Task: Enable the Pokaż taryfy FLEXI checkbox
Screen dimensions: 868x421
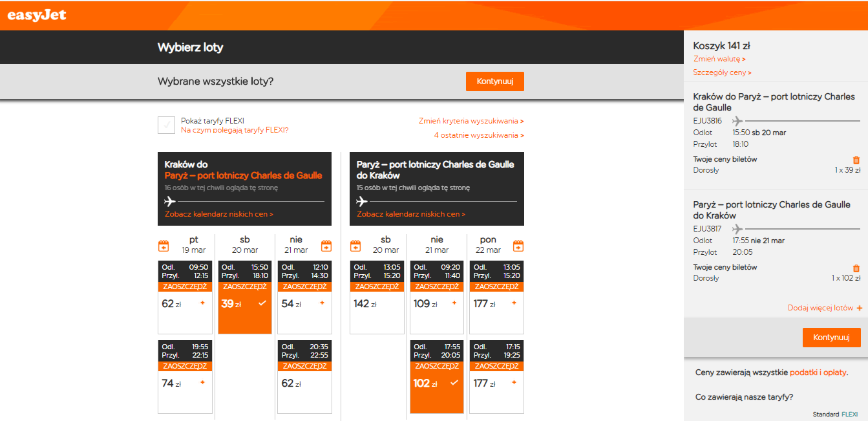Action: tap(167, 125)
